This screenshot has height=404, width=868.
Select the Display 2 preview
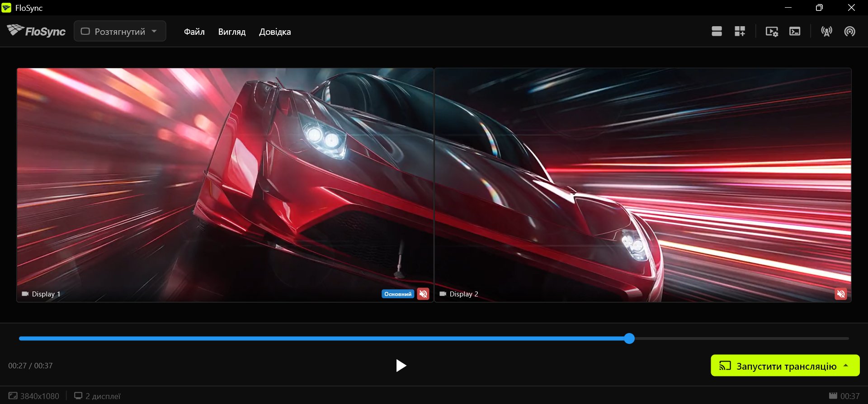pos(643,185)
